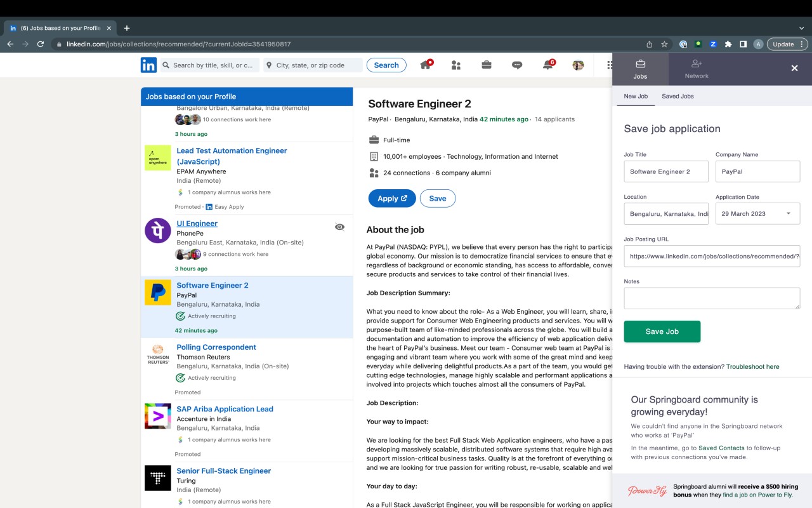Click the PhonePe company logo
Viewport: 812px width, 508px height.
[158, 231]
